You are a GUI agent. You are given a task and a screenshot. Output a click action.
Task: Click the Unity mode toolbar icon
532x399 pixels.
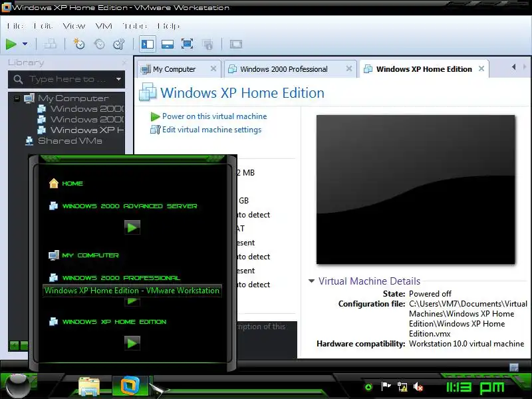(x=207, y=44)
